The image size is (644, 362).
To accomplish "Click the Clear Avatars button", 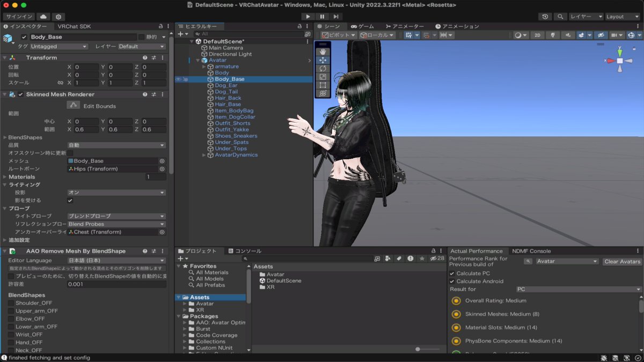I will (622, 261).
